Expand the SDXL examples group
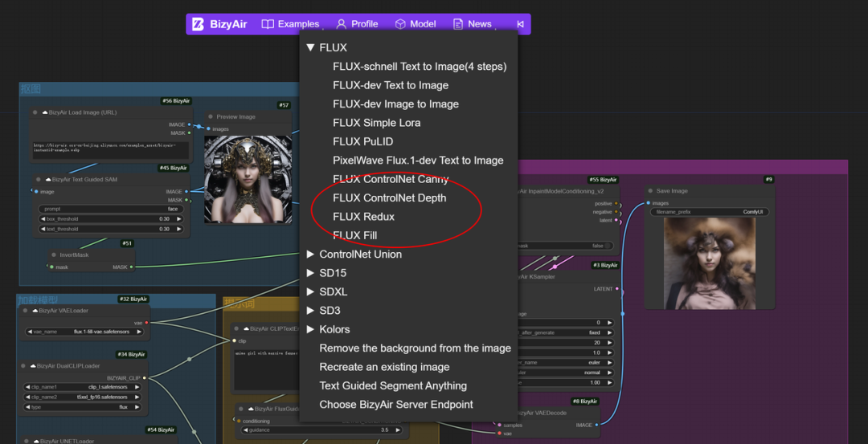This screenshot has width=868, height=444. pos(310,292)
